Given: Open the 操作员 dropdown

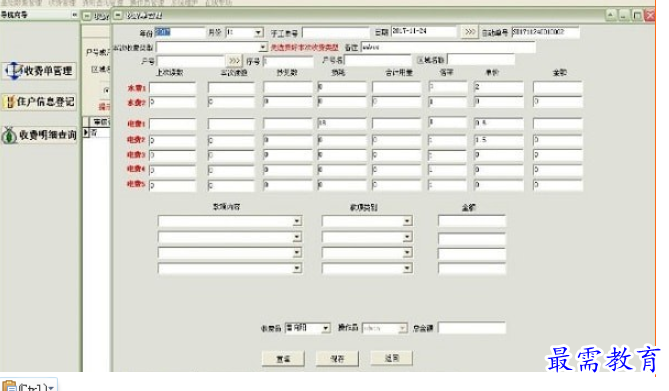Looking at the screenshot, I should 402,328.
